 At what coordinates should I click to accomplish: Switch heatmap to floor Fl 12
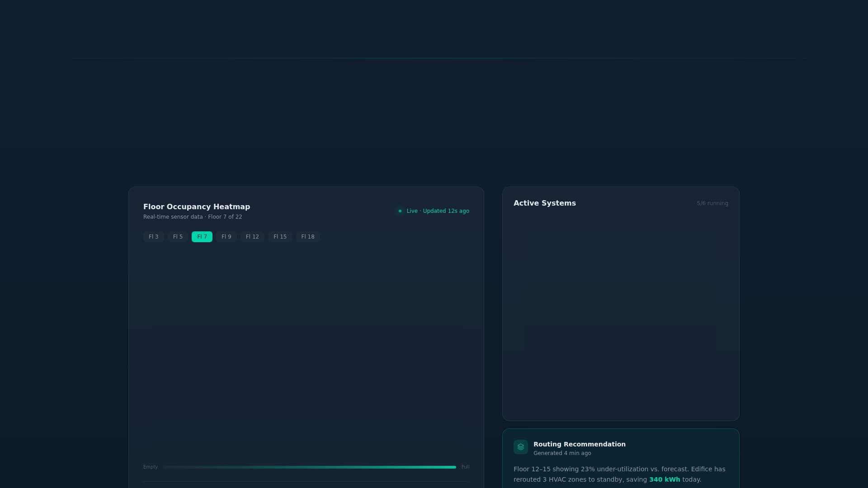pos(252,236)
